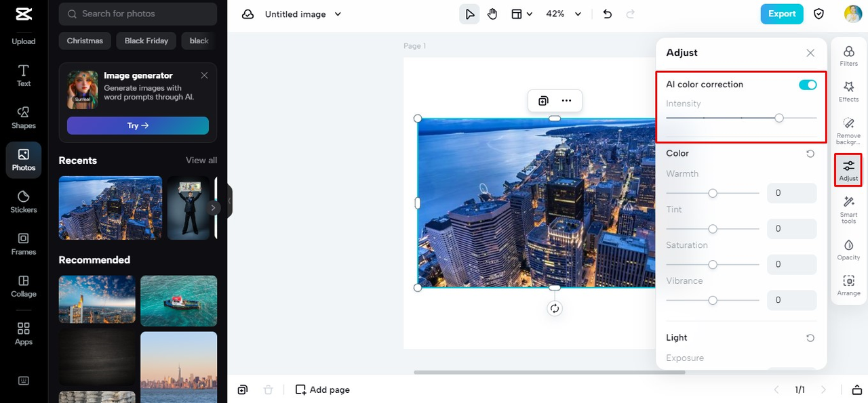
Task: Select the man holding money recent photo
Action: pyautogui.click(x=188, y=208)
